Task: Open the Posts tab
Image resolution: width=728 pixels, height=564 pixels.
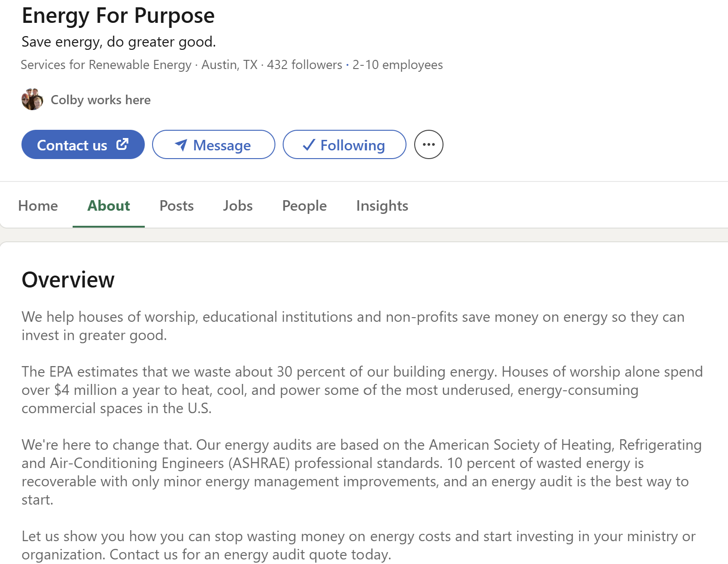Action: pyautogui.click(x=176, y=206)
